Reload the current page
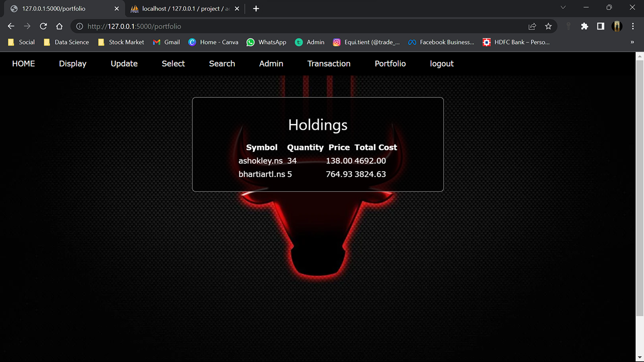The height and width of the screenshot is (362, 644). [x=43, y=25]
